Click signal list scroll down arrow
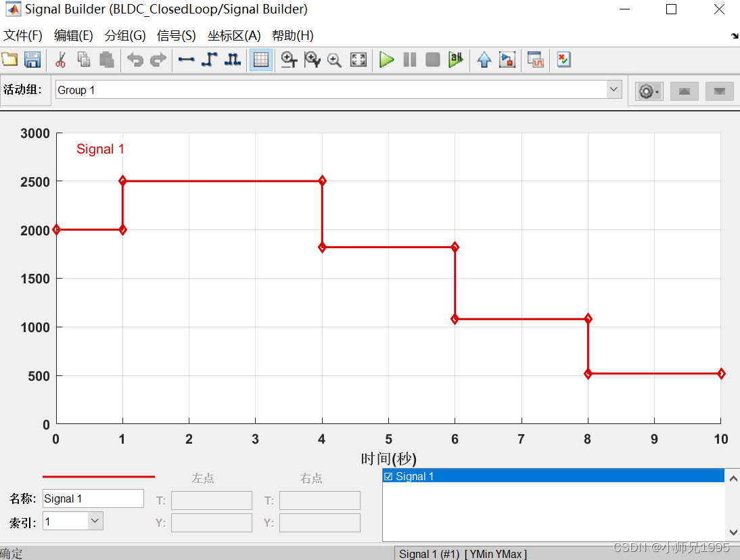This screenshot has width=740, height=560. coord(733,532)
